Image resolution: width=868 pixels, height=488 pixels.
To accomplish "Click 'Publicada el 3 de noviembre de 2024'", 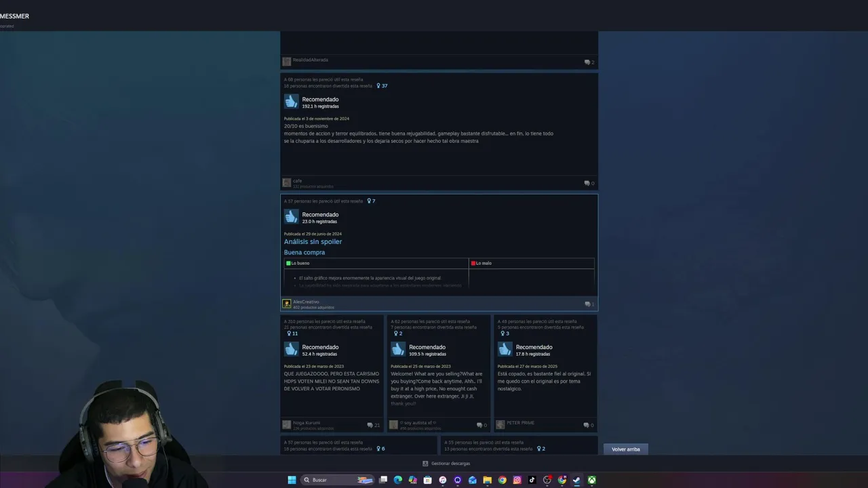I will coord(317,119).
